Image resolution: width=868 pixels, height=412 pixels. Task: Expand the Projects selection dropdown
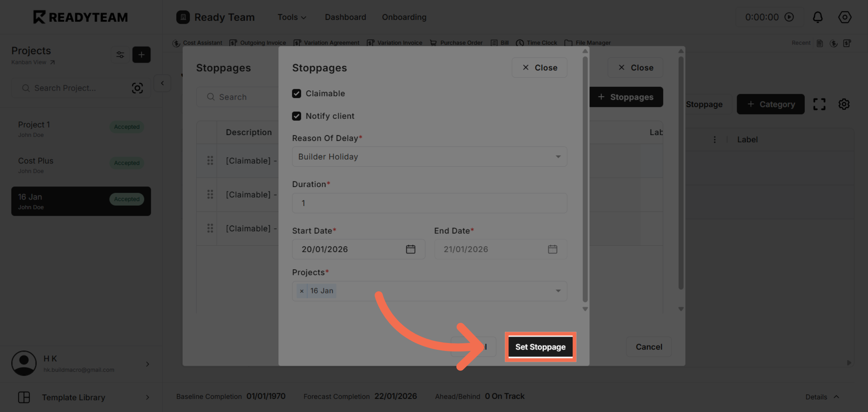pyautogui.click(x=558, y=291)
